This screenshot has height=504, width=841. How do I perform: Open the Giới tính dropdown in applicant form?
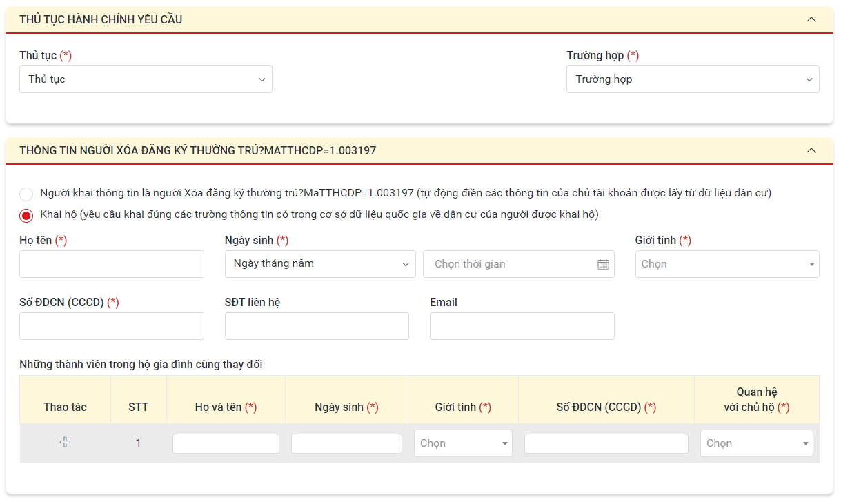click(726, 264)
